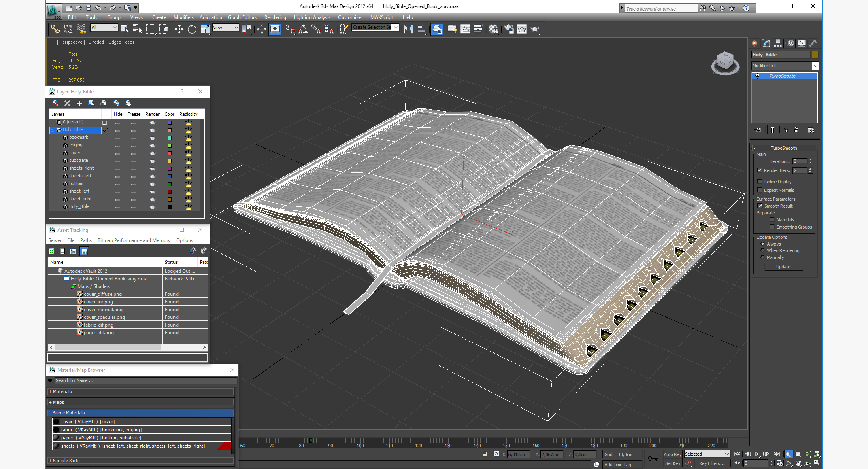868x469 pixels.
Task: Open the Hierarchy command panel tab
Action: 778,43
